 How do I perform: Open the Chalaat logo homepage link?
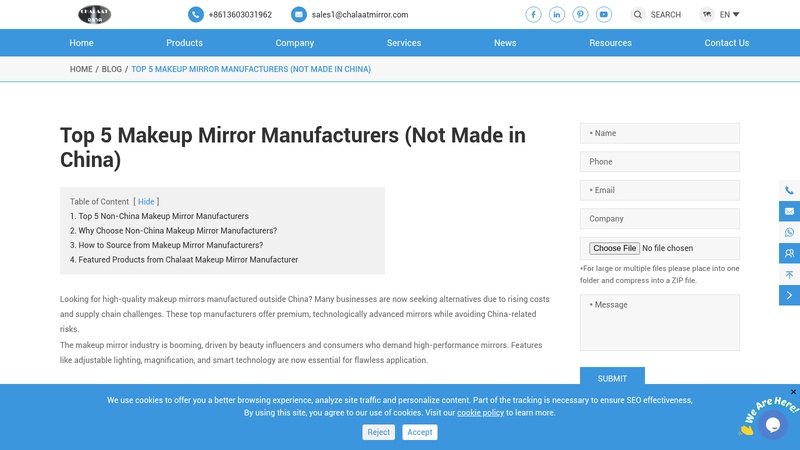point(94,14)
